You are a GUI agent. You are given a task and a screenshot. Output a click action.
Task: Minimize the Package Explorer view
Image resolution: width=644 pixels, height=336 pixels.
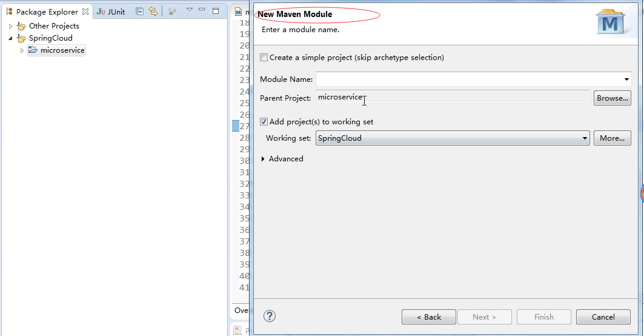(x=202, y=10)
